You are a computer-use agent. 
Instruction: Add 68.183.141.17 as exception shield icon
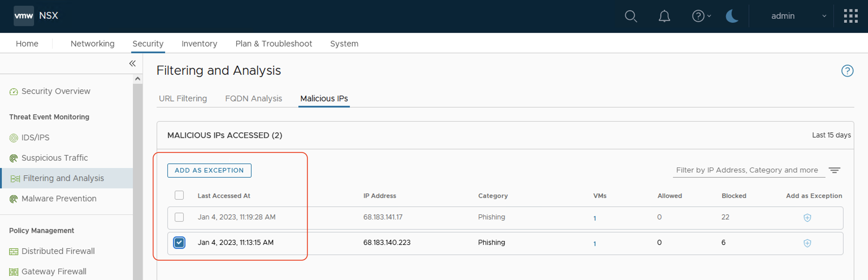[807, 218]
